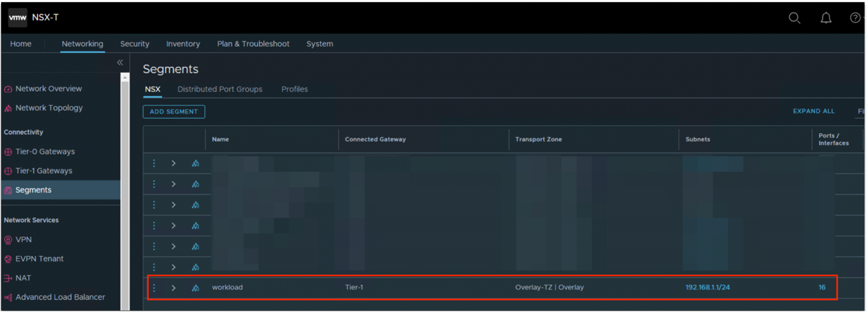This screenshot has width=868, height=314.
Task: Collapse the left navigation panel
Action: click(120, 63)
